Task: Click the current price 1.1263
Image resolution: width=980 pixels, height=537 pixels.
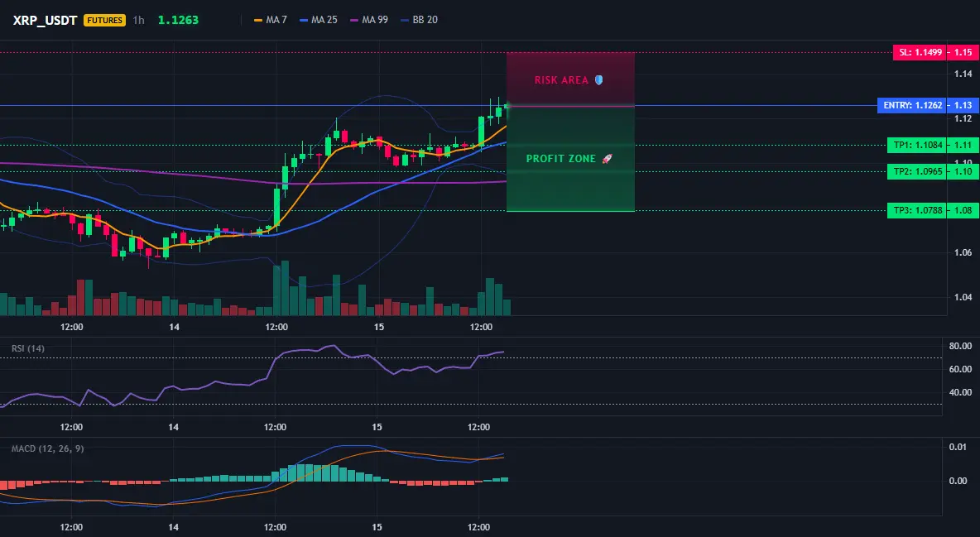Action: click(178, 20)
